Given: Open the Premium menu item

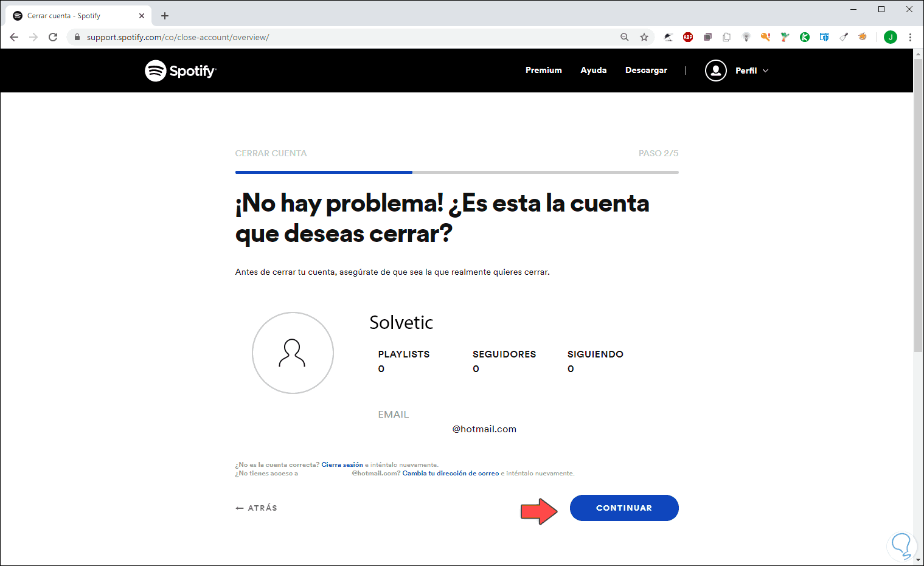Looking at the screenshot, I should click(x=544, y=71).
